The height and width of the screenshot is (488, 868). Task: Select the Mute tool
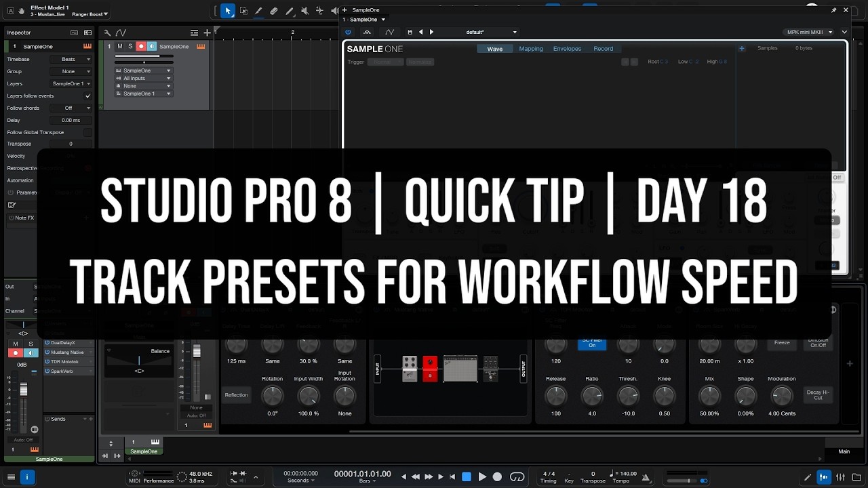305,11
